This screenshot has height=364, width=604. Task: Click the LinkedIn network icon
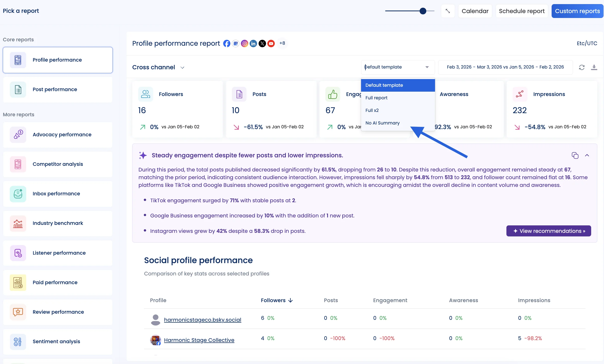point(253,43)
